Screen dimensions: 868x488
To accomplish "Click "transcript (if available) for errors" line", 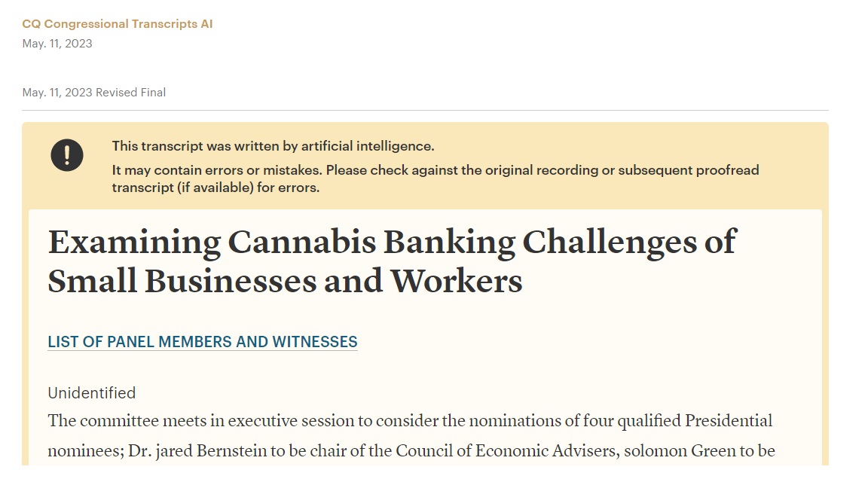I will 216,188.
